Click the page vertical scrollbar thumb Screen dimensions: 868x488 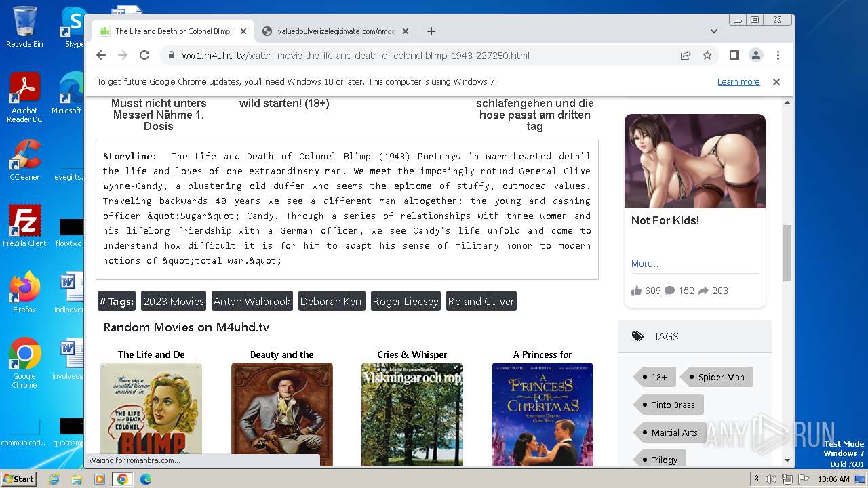click(787, 253)
